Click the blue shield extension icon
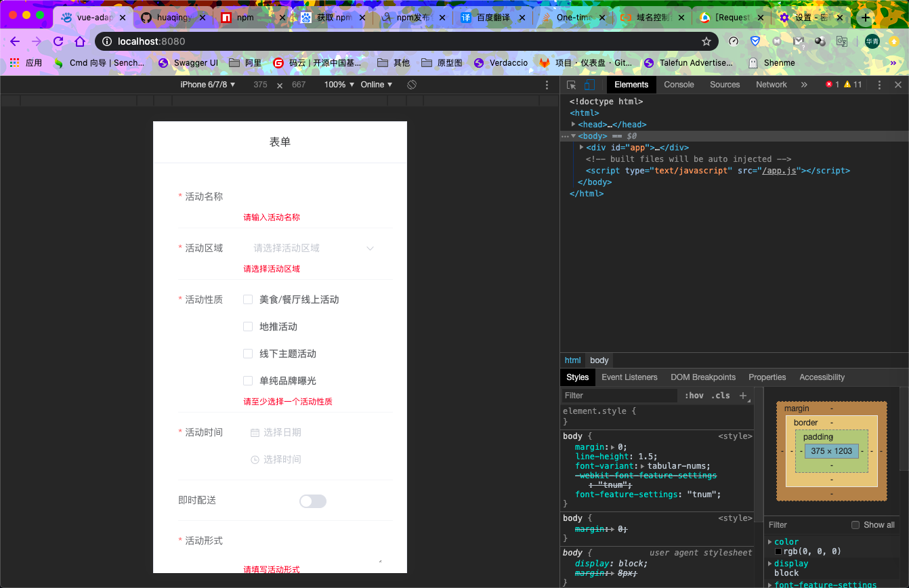 tap(755, 41)
